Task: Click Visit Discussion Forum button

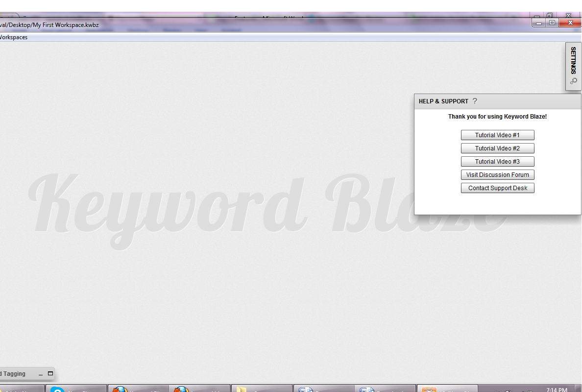Action: click(497, 175)
